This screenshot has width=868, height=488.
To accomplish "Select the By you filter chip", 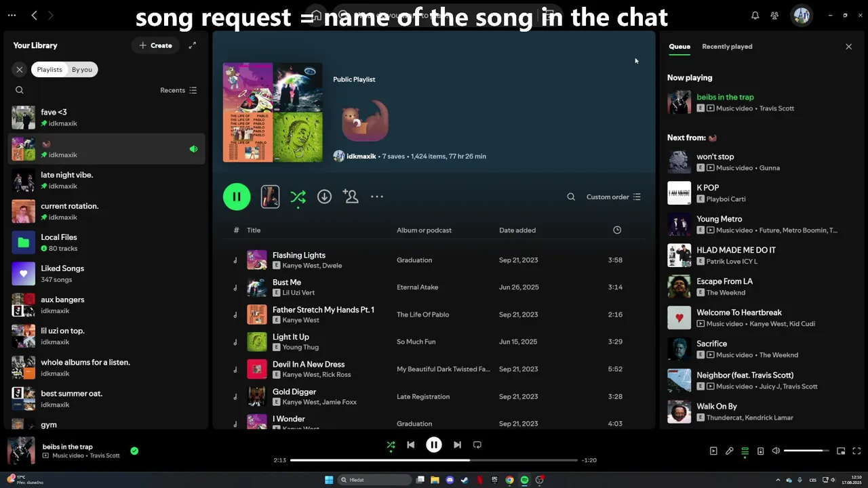I will coord(82,69).
